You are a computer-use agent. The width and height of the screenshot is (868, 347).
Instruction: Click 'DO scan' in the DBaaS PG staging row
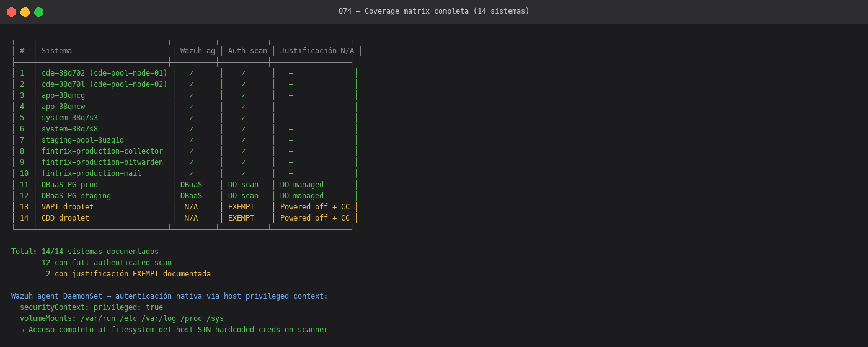[243, 196]
